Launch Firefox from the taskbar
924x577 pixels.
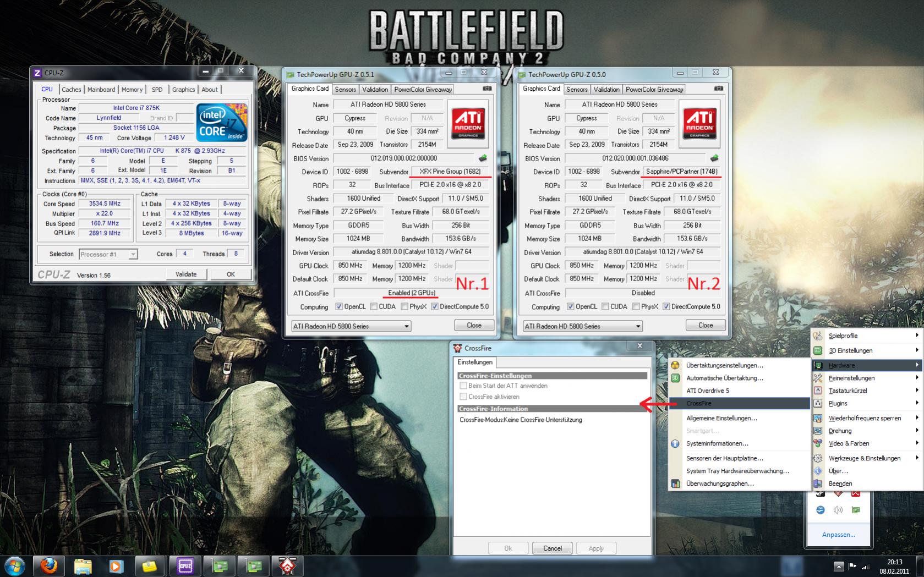pos(48,566)
